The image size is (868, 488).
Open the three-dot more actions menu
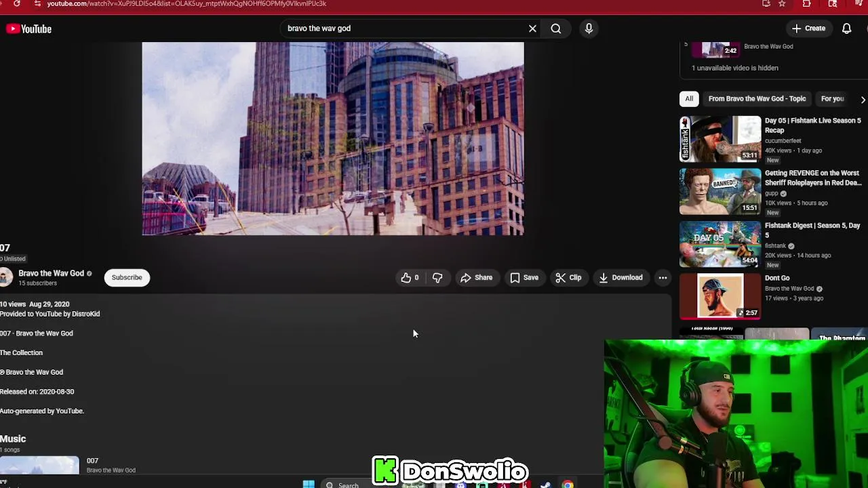point(663,277)
